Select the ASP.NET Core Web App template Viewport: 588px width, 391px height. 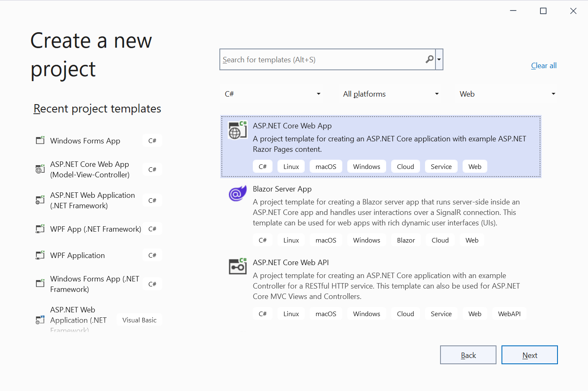click(381, 147)
